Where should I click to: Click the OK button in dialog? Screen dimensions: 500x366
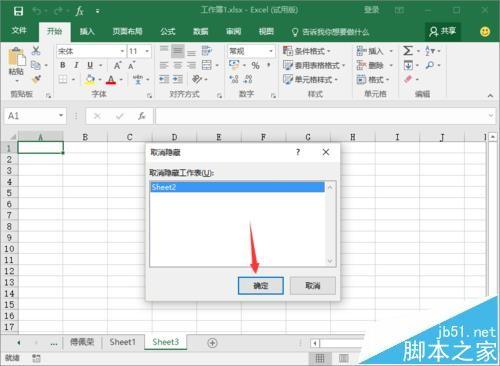(261, 286)
